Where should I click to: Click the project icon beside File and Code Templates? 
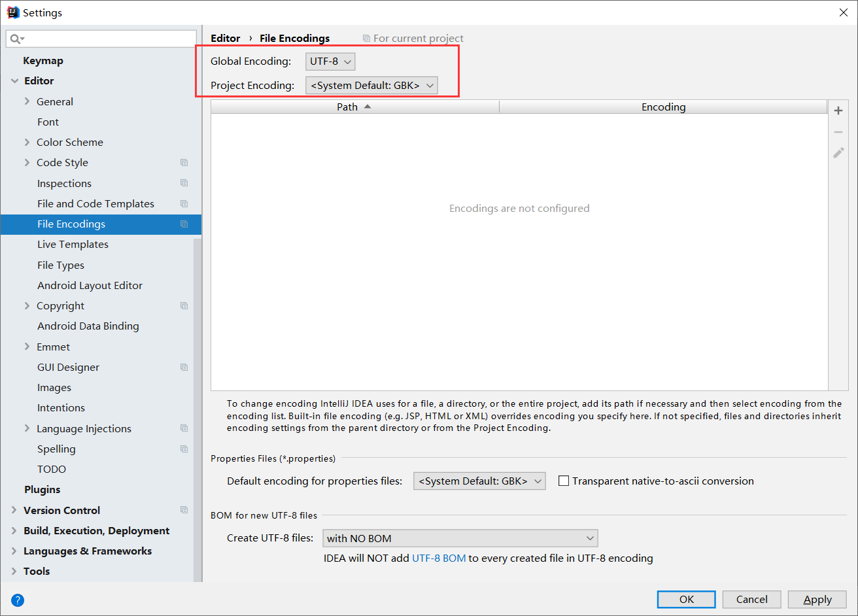tap(184, 203)
